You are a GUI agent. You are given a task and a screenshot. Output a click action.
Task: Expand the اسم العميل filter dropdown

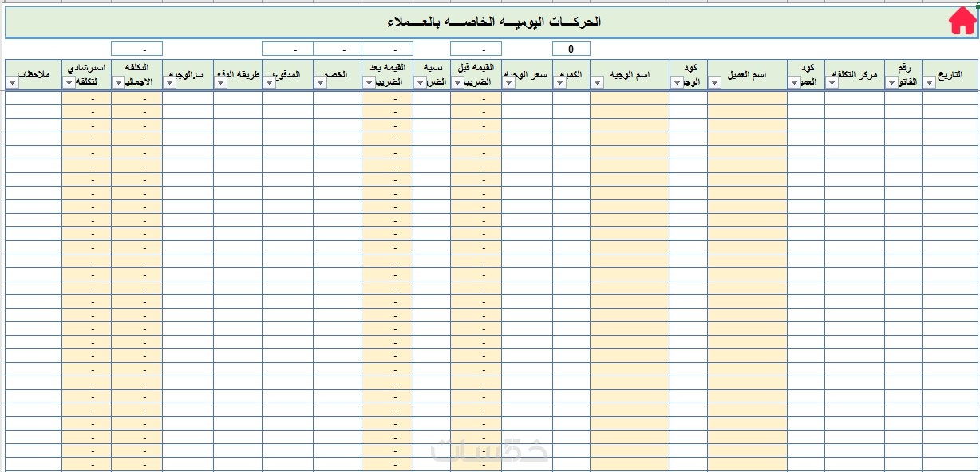pyautogui.click(x=714, y=82)
